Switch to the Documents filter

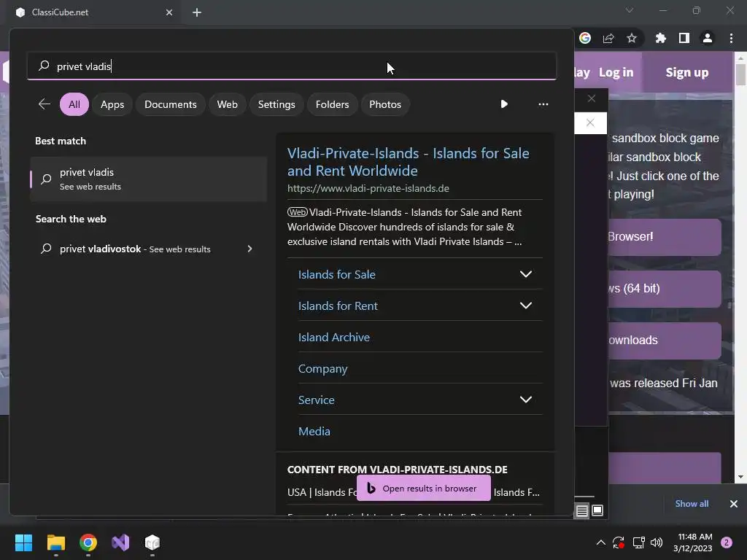(x=171, y=104)
